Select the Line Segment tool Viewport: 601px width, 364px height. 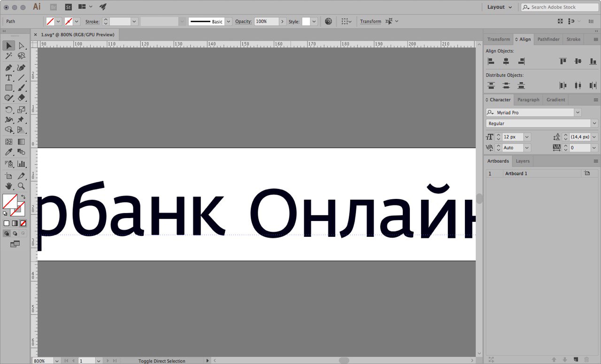21,77
